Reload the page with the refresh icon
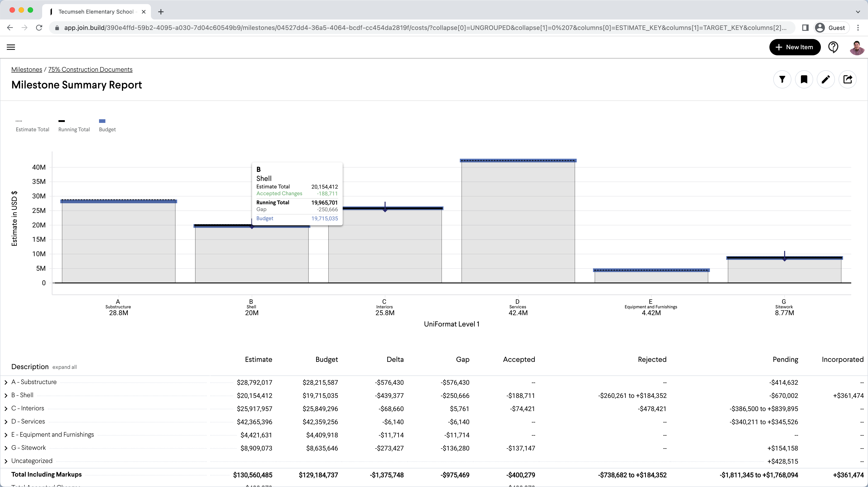 [x=39, y=28]
